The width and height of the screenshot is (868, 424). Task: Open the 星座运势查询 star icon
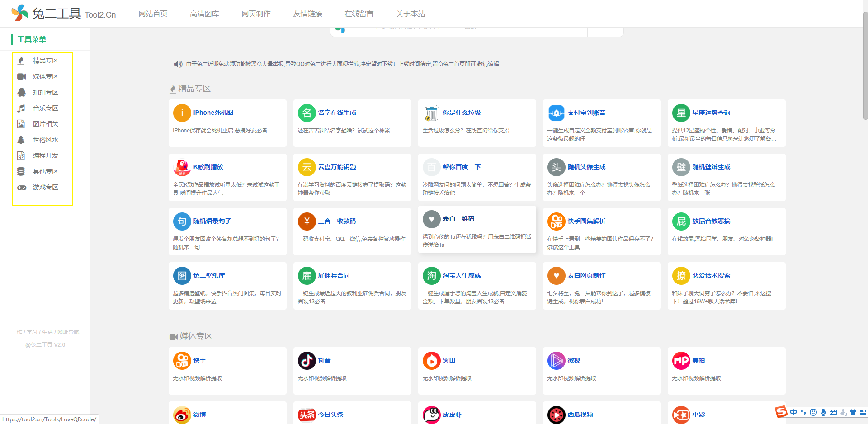[681, 113]
